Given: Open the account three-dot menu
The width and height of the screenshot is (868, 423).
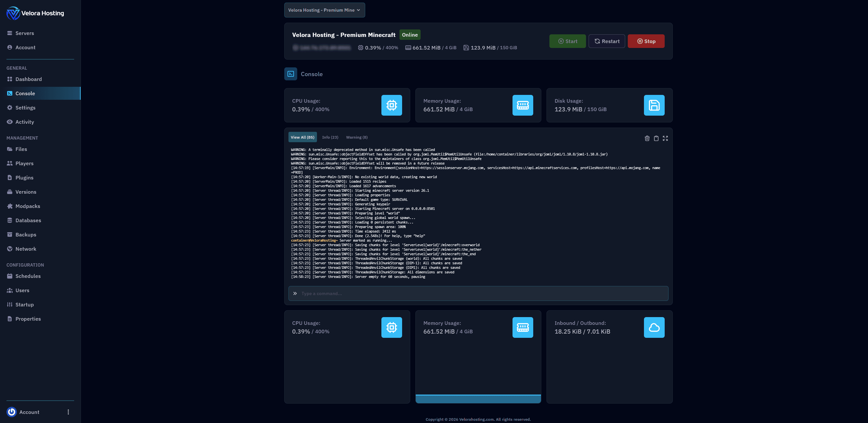Looking at the screenshot, I should [x=68, y=412].
